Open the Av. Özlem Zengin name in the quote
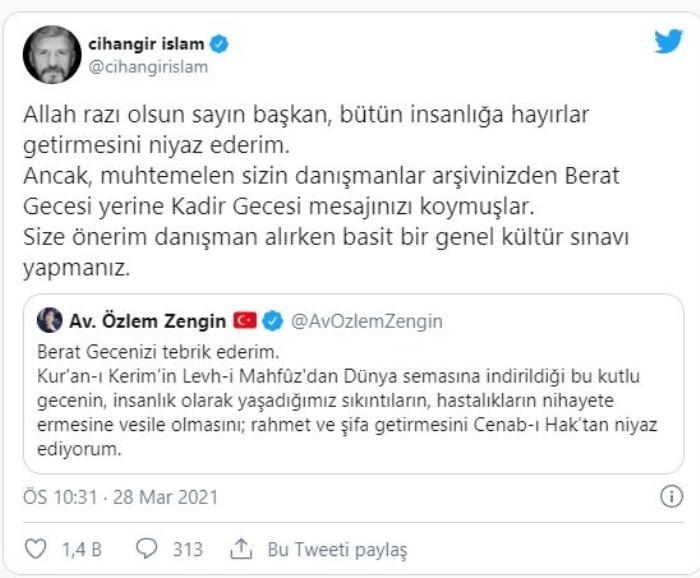700x578 pixels. (147, 321)
